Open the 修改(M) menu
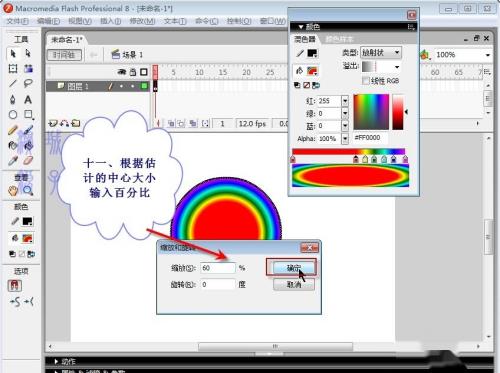 (142, 21)
